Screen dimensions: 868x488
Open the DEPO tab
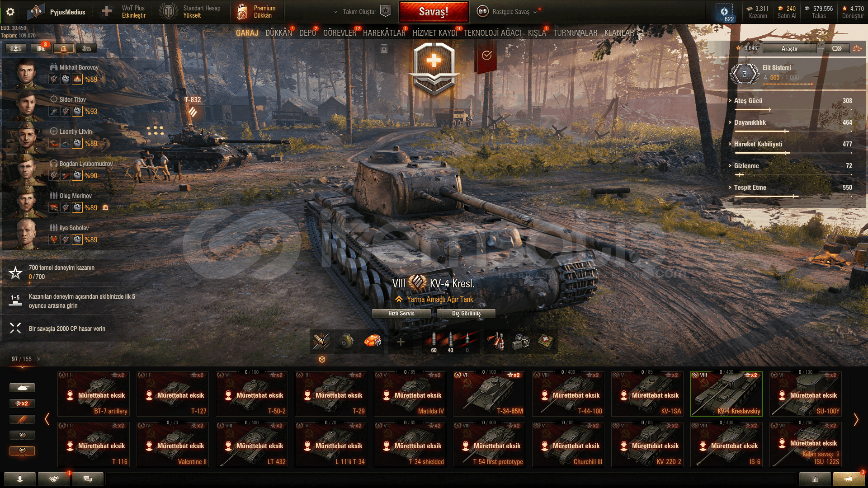[x=308, y=33]
